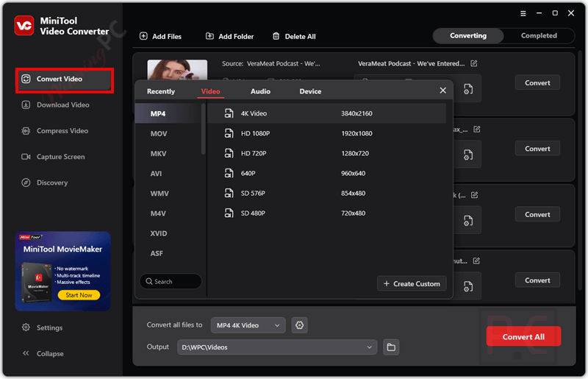588x379 pixels.
Task: Click the MiniTool Video Converter logo icon
Action: 24,26
